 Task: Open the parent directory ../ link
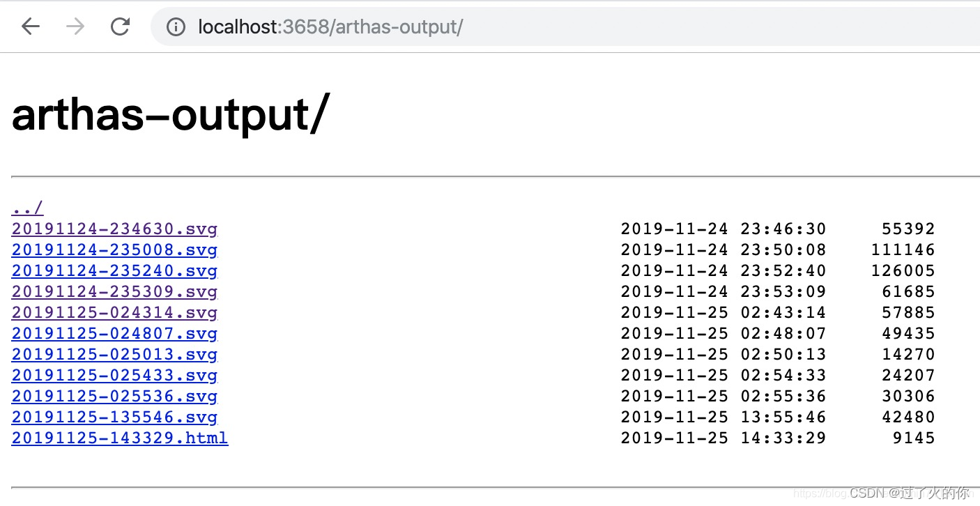point(27,208)
